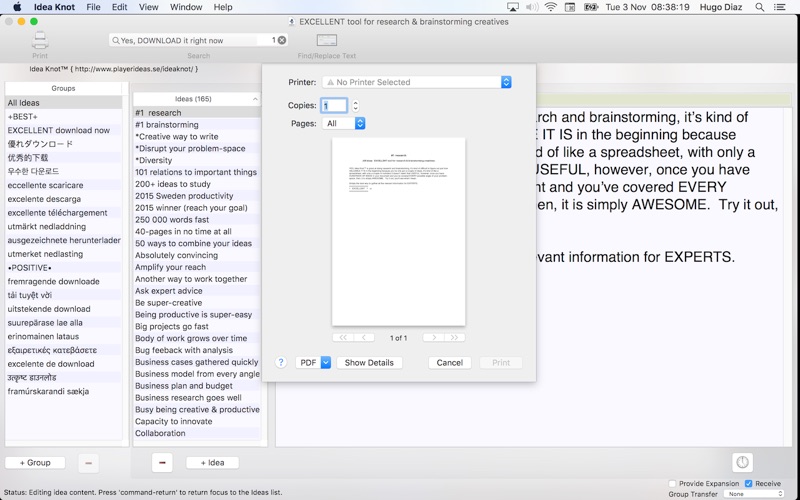This screenshot has width=800, height=500.
Task: Click the battery status icon
Action: click(x=591, y=7)
